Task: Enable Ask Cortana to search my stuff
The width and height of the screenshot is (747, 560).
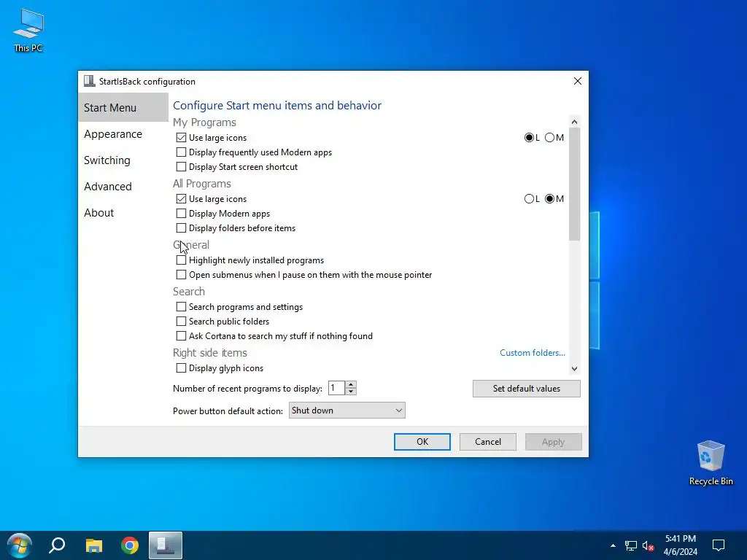Action: click(181, 335)
